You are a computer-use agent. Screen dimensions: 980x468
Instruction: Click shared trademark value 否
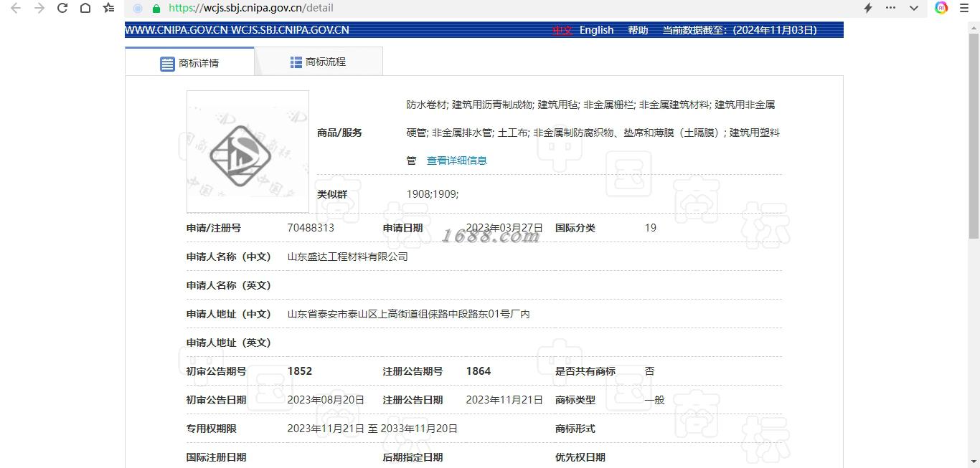pyautogui.click(x=649, y=371)
